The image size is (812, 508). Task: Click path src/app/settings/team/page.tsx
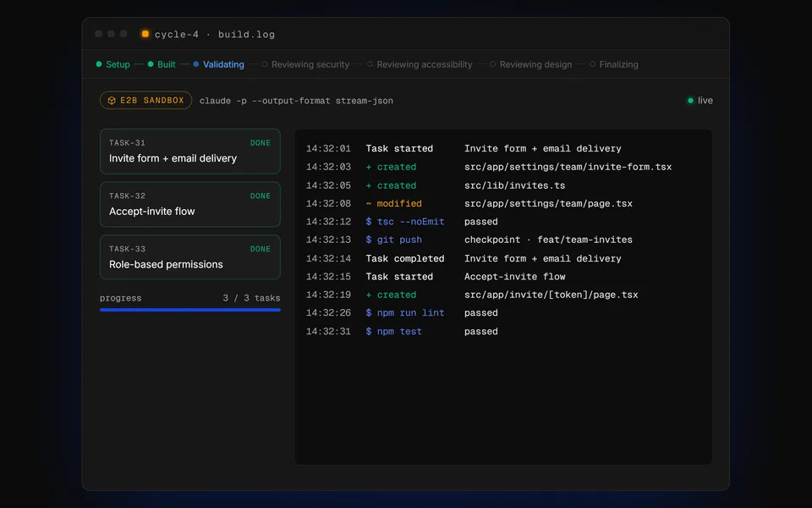[x=548, y=204]
